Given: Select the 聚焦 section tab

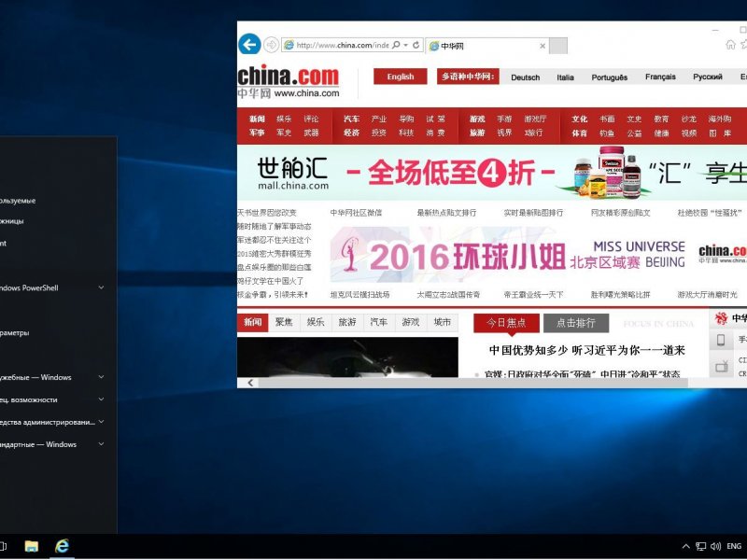Looking at the screenshot, I should [284, 322].
